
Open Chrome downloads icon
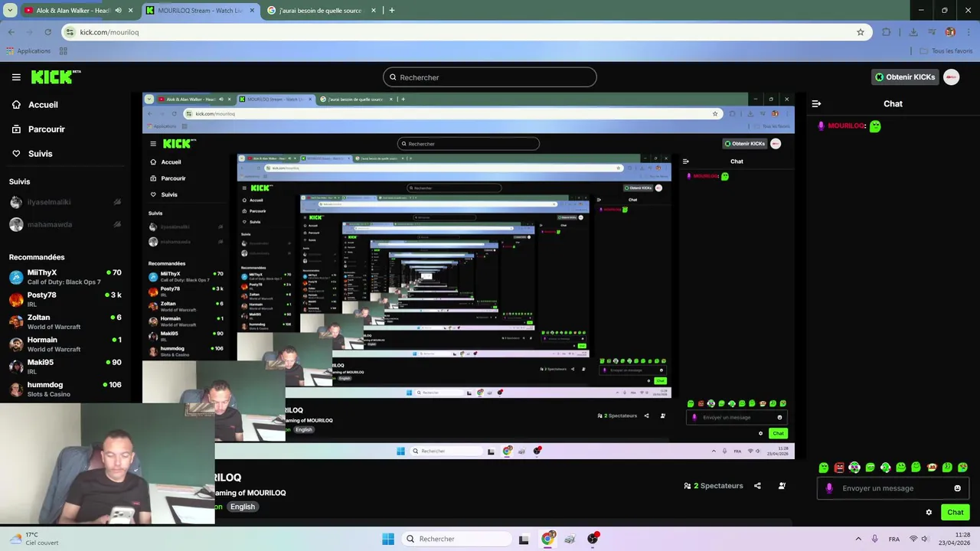tap(913, 32)
